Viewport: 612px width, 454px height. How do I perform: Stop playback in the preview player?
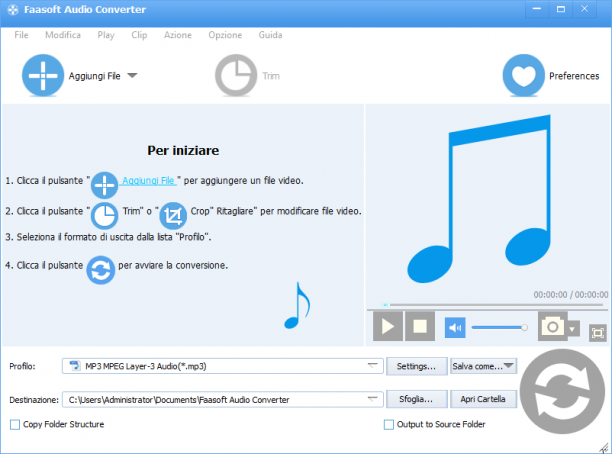click(420, 326)
